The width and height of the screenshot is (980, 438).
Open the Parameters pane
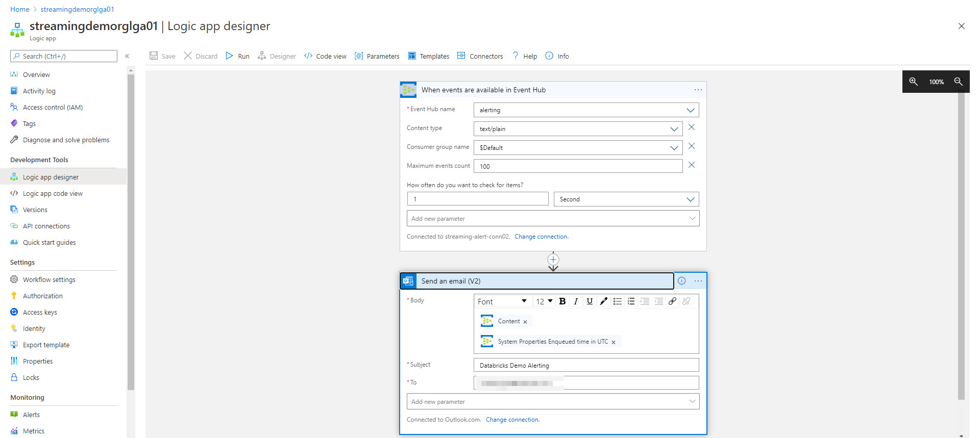tap(377, 56)
